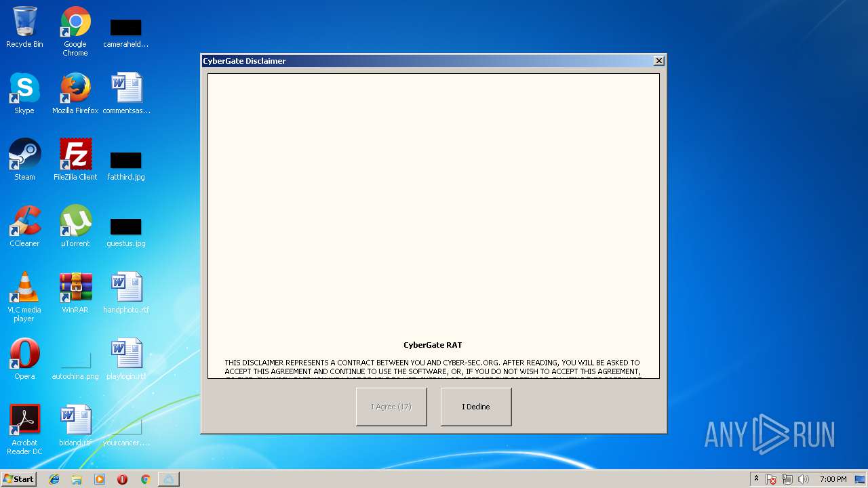This screenshot has width=868, height=488.
Task: Launch Skype from desktop
Action: point(24,94)
